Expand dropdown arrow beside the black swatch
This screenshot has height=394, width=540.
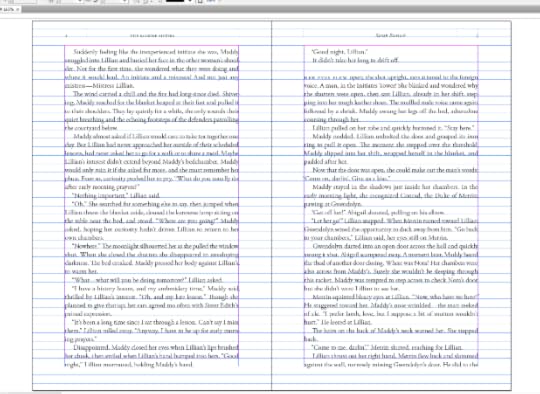click(190, 1)
